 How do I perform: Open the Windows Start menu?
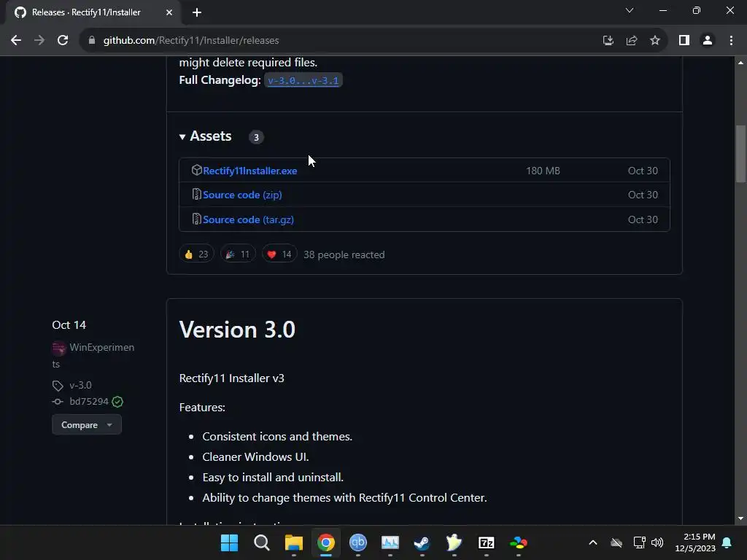point(229,542)
